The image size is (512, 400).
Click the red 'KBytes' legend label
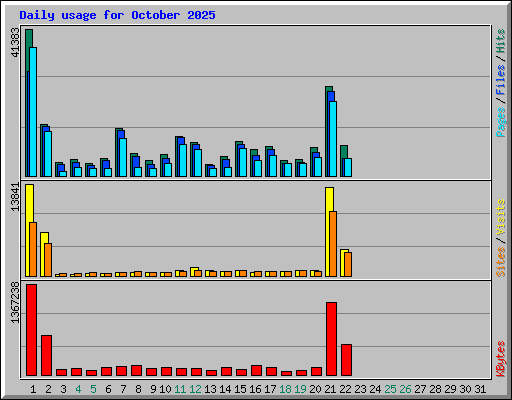pos(501,359)
